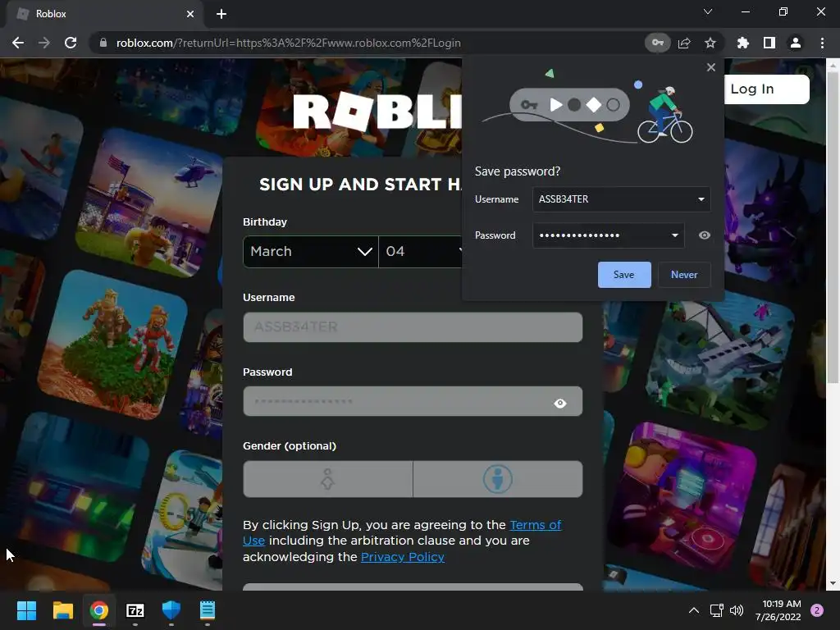Image resolution: width=840 pixels, height=630 pixels.
Task: Open the Notepad taskbar icon
Action: pos(208,610)
